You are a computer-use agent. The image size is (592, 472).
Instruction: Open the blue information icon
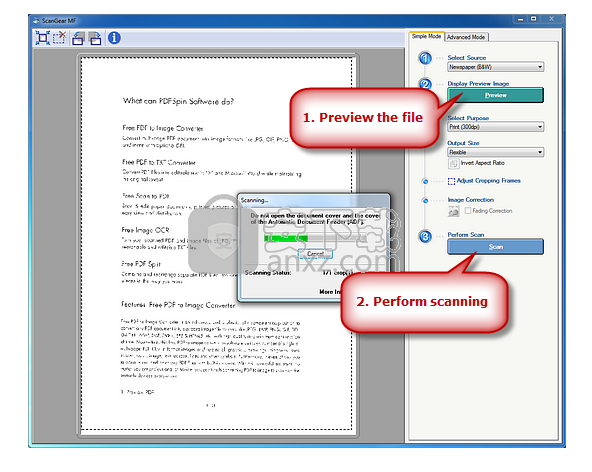click(x=114, y=38)
